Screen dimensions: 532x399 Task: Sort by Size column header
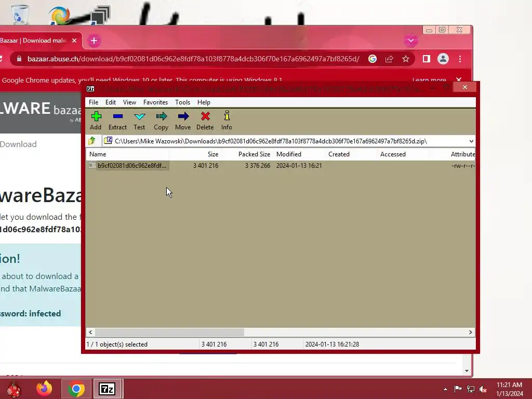[195, 154]
